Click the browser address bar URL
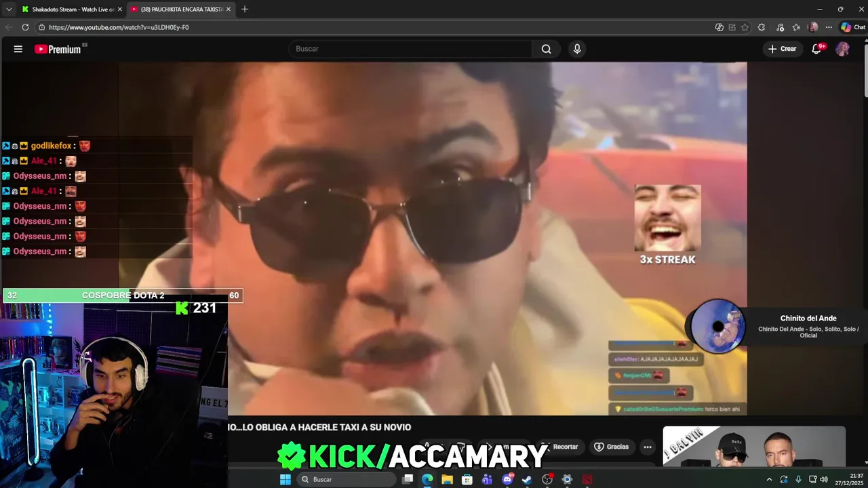Image resolution: width=868 pixels, height=488 pixels. point(119,27)
